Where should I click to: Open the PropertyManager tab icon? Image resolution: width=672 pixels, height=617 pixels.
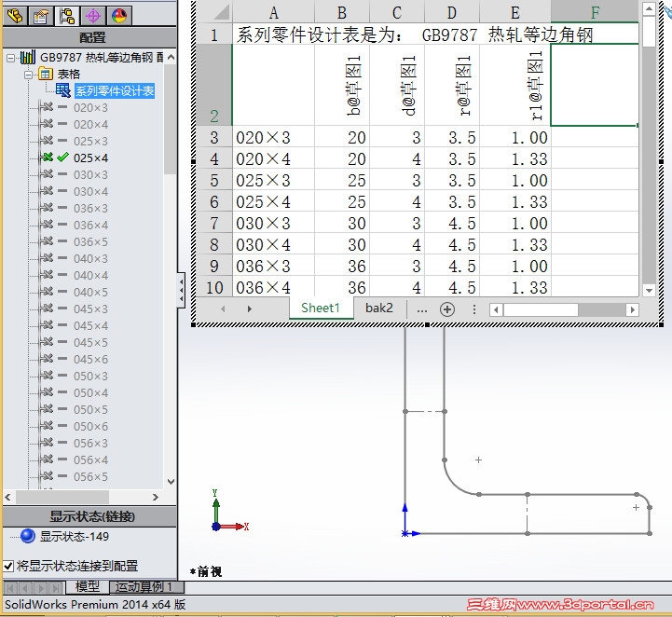click(x=41, y=16)
